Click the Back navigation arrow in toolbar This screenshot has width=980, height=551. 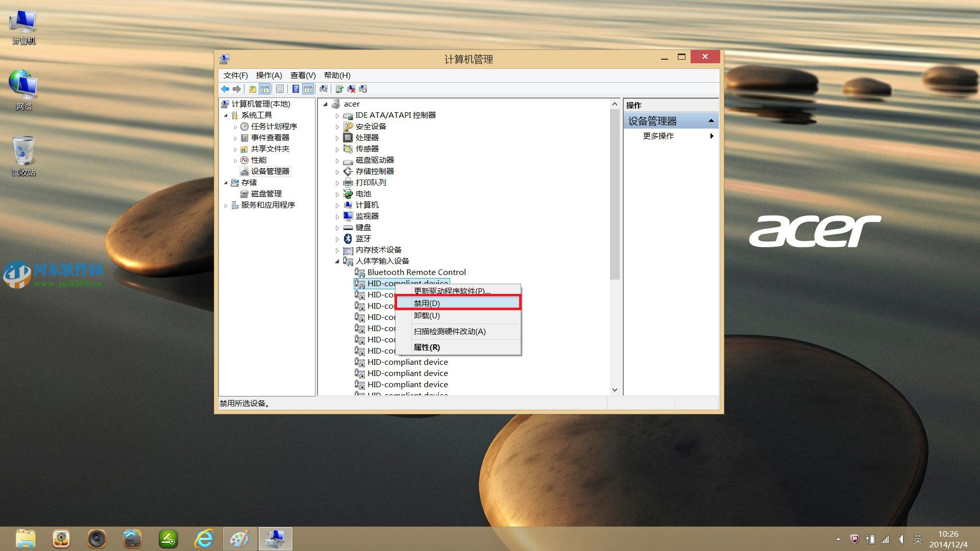[x=225, y=89]
